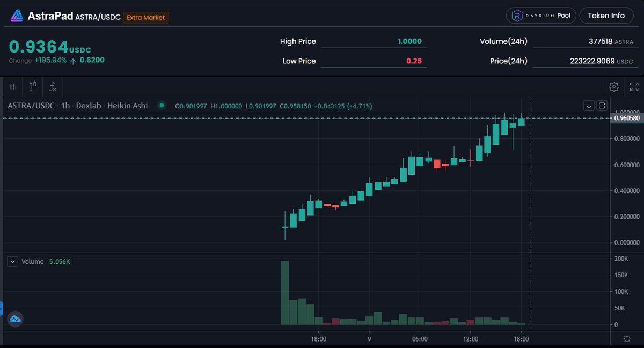Click the 0.400000 price axis label
This screenshot has width=644, height=348.
click(627, 191)
